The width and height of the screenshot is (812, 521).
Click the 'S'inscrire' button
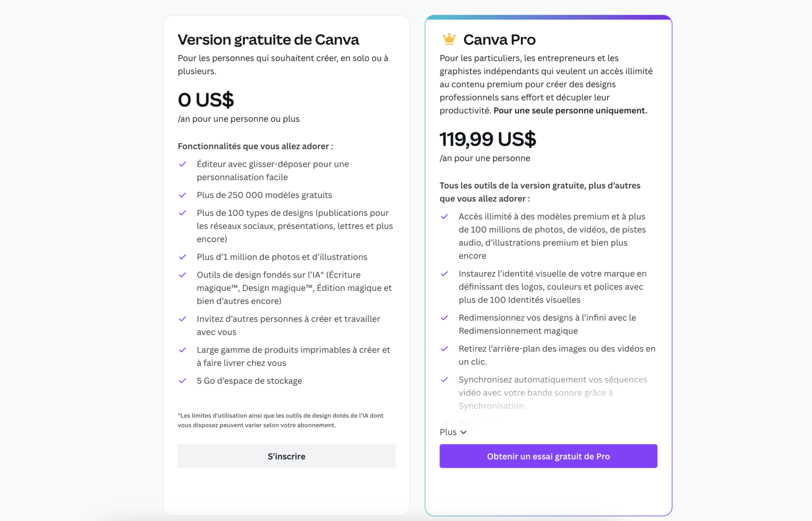(x=286, y=456)
